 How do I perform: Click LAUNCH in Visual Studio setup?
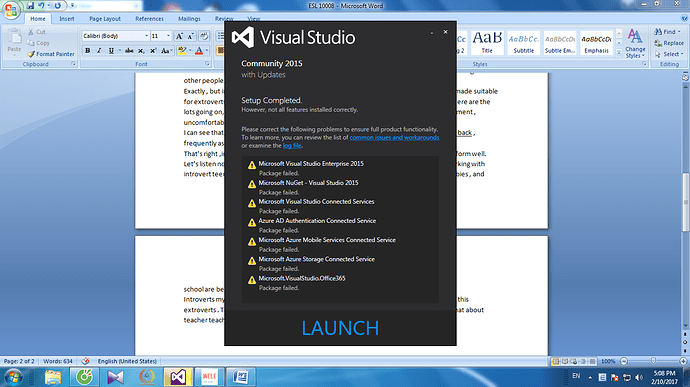[340, 328]
